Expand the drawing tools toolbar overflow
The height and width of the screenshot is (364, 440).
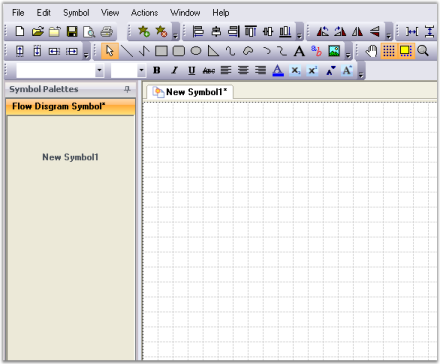(348, 52)
